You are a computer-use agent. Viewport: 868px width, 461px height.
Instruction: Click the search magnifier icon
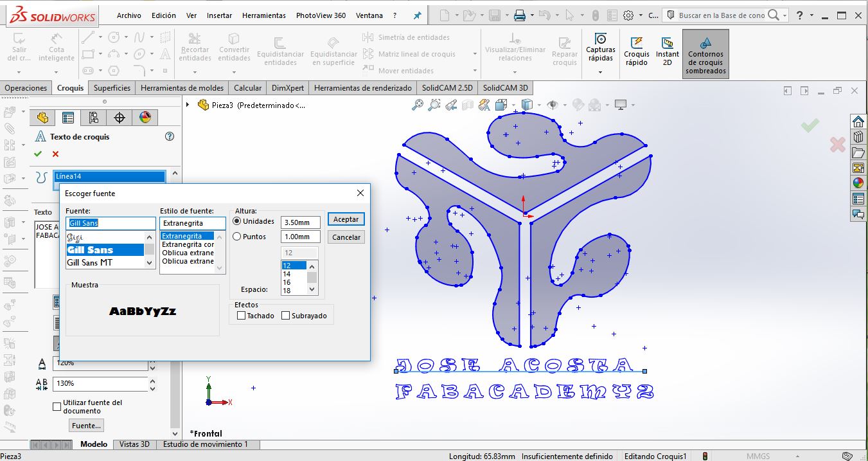point(774,15)
